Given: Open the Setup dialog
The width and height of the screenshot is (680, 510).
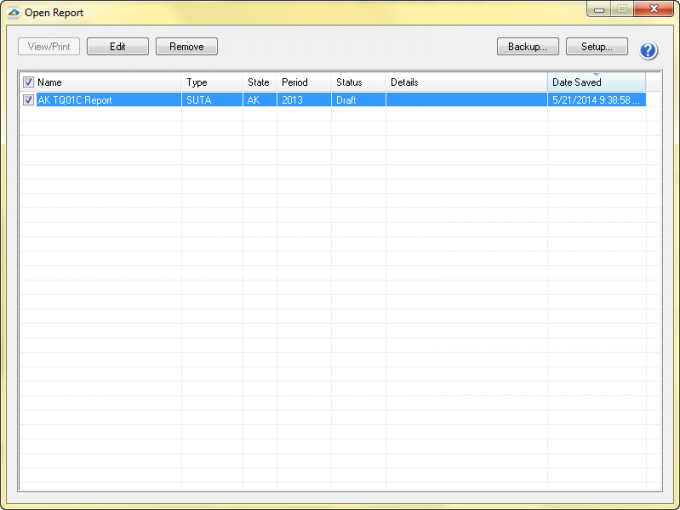Looking at the screenshot, I should (597, 47).
